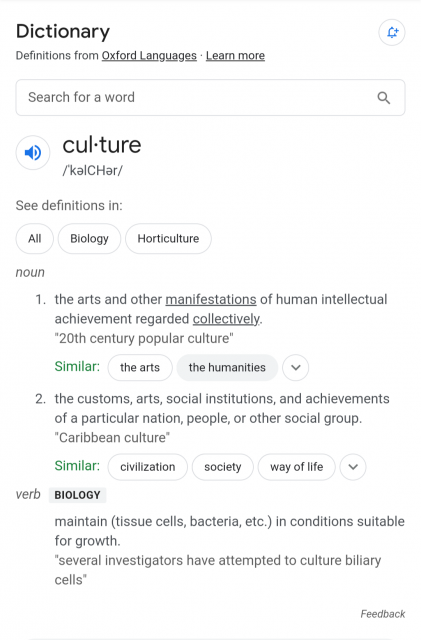Choose the similar phrase way of life
This screenshot has width=421, height=640.
click(296, 467)
